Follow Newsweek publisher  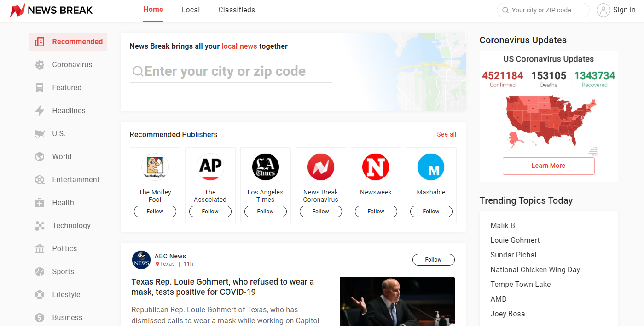[x=376, y=212]
